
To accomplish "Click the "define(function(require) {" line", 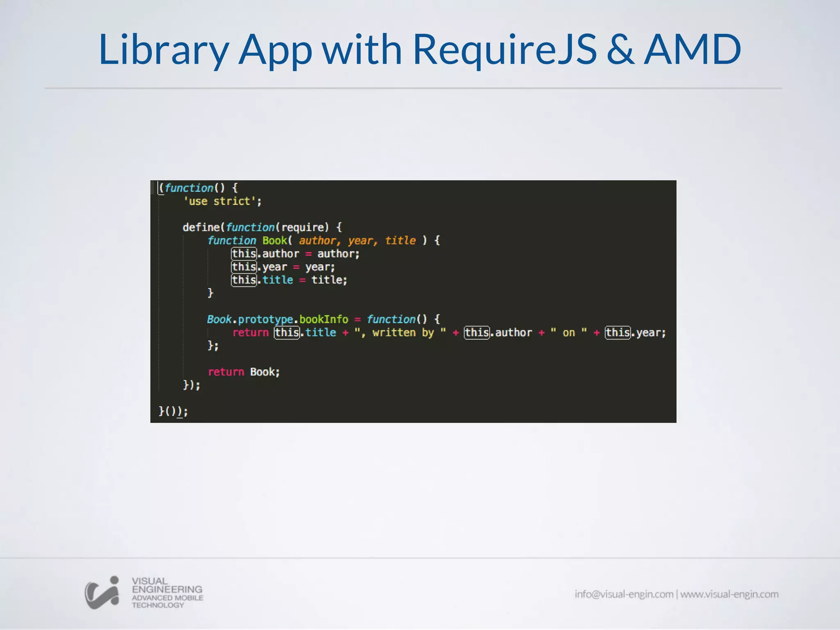I will (262, 227).
